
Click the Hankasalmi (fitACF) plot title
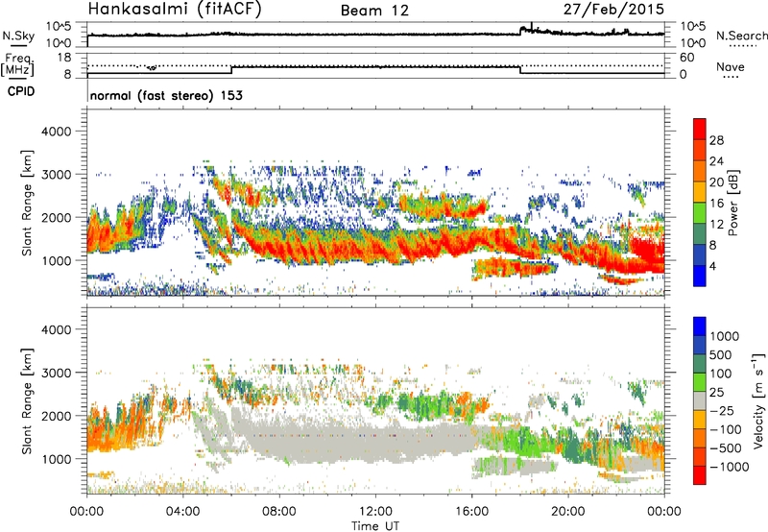(x=175, y=10)
